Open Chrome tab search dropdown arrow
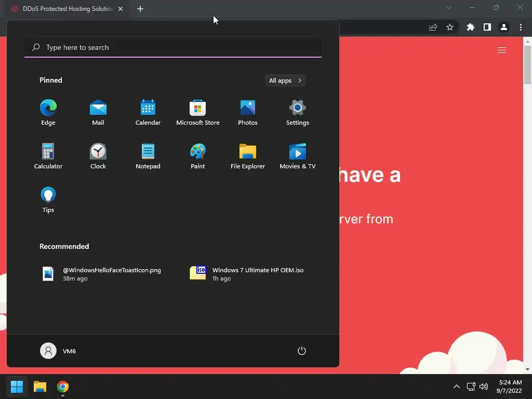This screenshot has height=399, width=532. point(448,7)
